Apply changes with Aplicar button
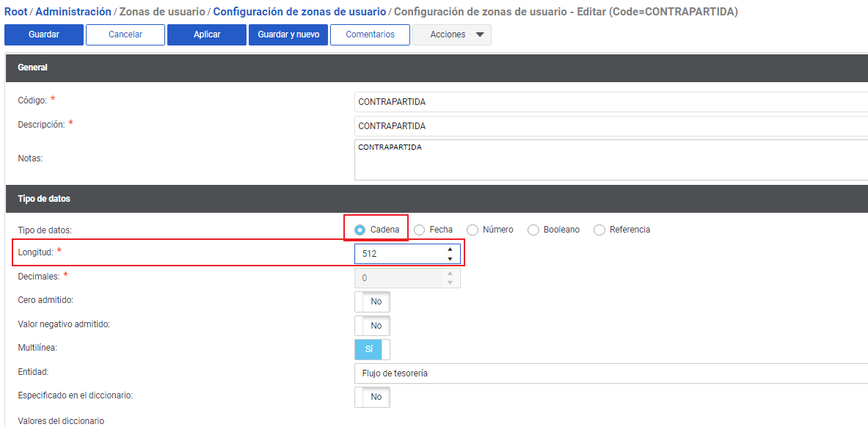This screenshot has width=868, height=427. point(206,34)
